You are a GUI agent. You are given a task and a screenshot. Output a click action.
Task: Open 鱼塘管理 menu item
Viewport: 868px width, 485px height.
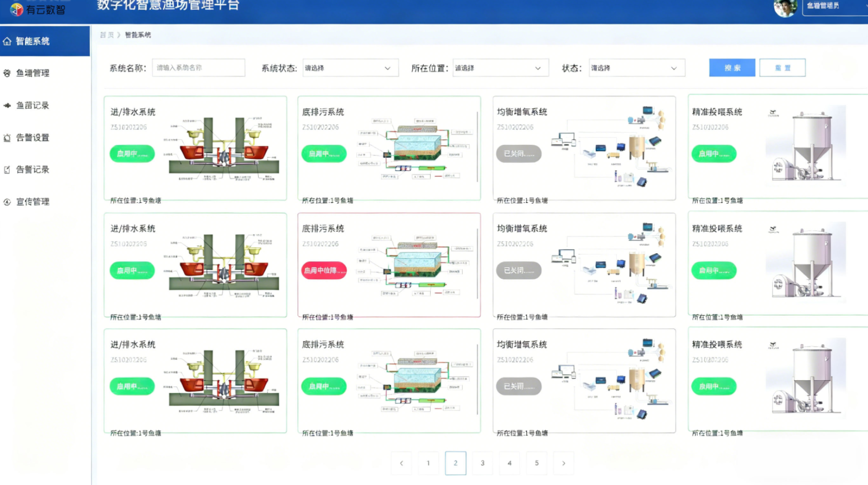point(33,73)
